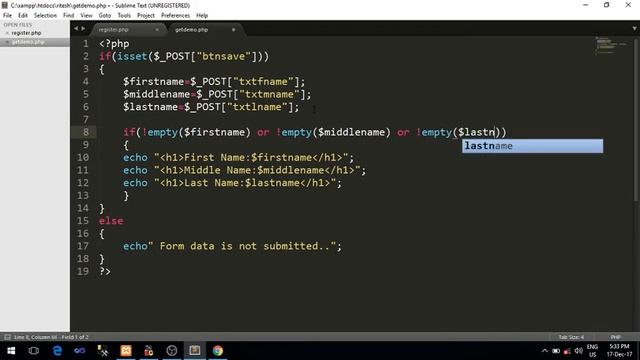Close register.php from the sidebar list
Viewport: 640px width, 360px height.
tap(7, 33)
